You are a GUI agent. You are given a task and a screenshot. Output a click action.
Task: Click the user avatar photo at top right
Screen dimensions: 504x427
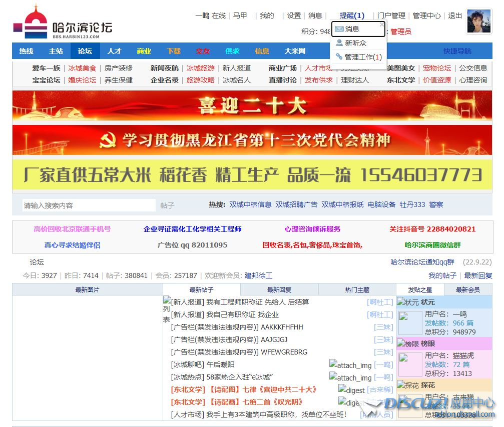[x=478, y=21]
